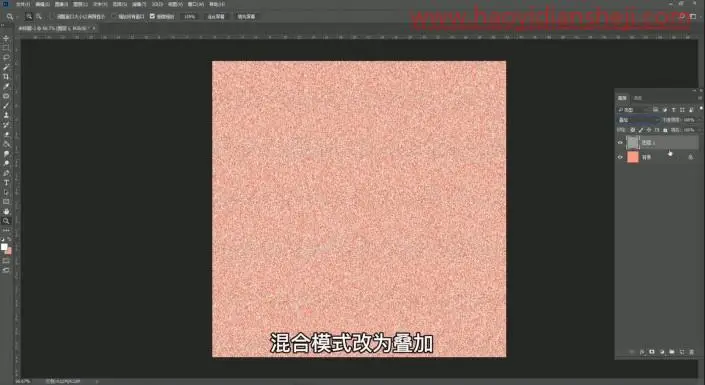
Task: Select the Rectangular Marquee tool
Action: [x=6, y=48]
